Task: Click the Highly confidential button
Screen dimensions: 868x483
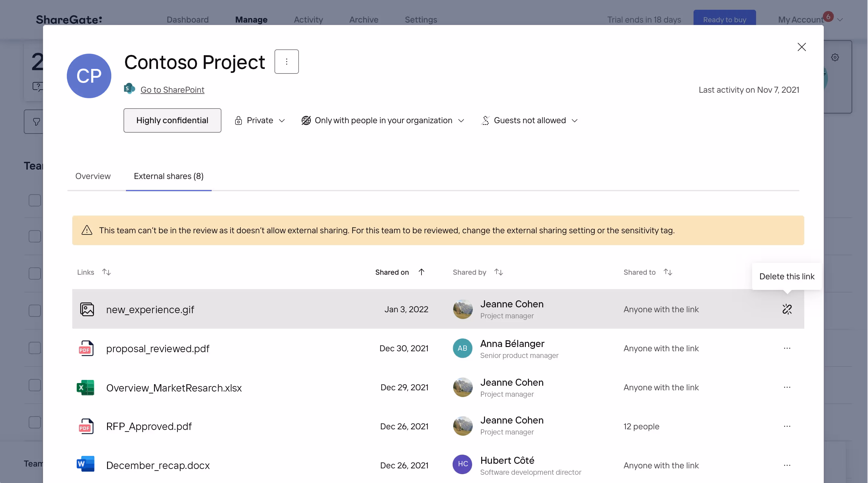Action: point(172,120)
